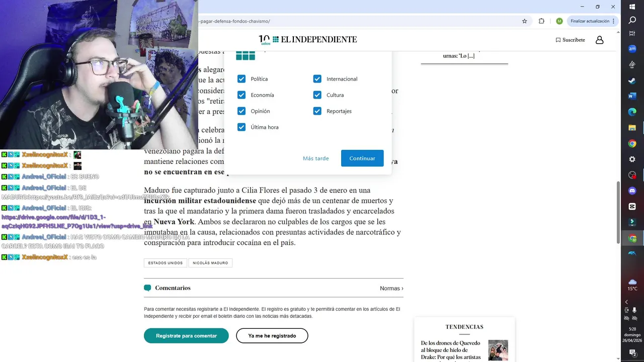Image resolution: width=644 pixels, height=362 pixels.
Task: Open Task View in taskbar
Action: (632, 33)
